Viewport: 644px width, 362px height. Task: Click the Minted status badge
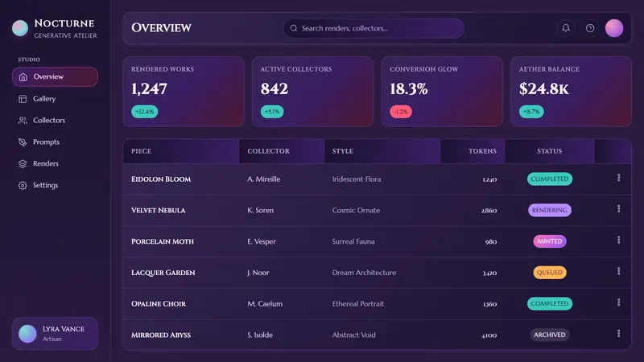point(550,241)
